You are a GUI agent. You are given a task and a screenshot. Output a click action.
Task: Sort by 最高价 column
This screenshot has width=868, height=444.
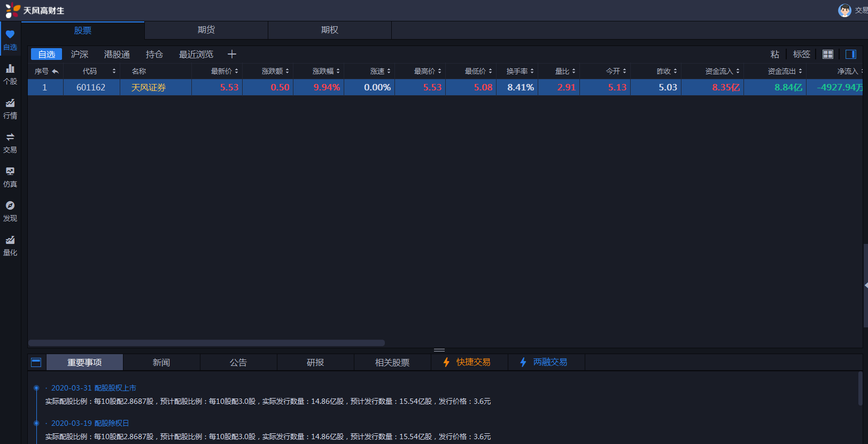pyautogui.click(x=420, y=71)
